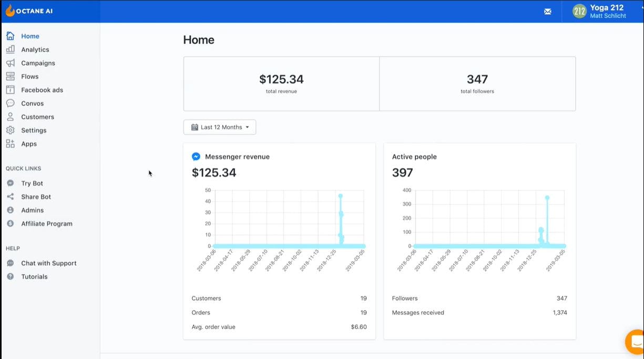The image size is (644, 359).
Task: Open the Apps section
Action: pyautogui.click(x=29, y=143)
